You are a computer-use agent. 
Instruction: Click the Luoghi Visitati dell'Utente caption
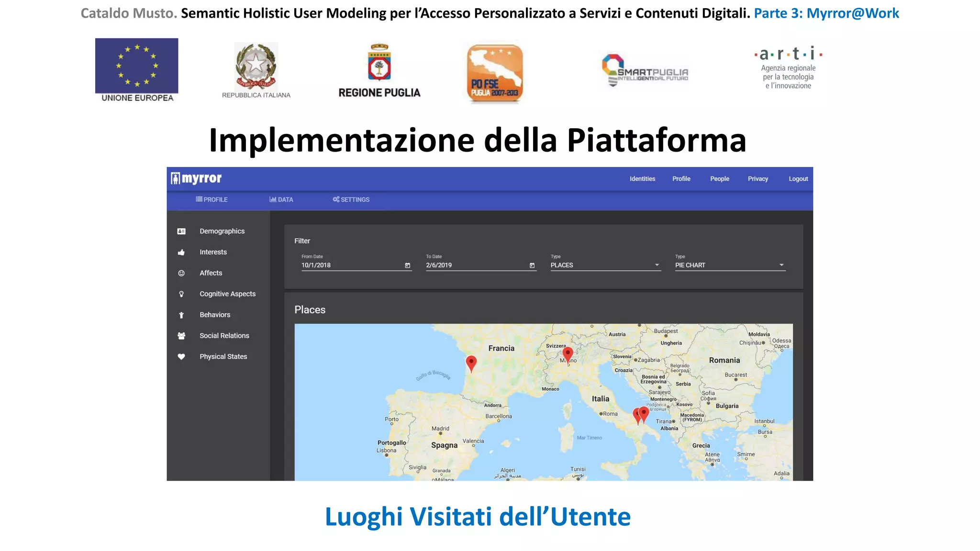click(478, 517)
